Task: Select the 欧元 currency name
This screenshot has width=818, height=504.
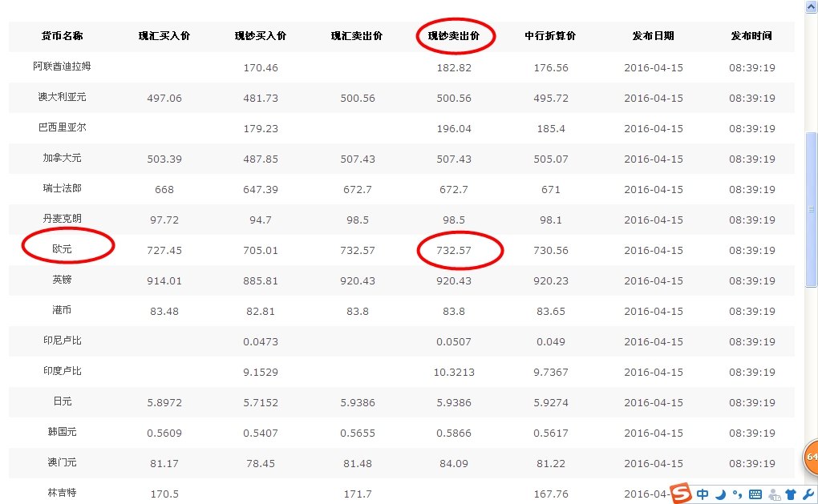Action: 62,249
